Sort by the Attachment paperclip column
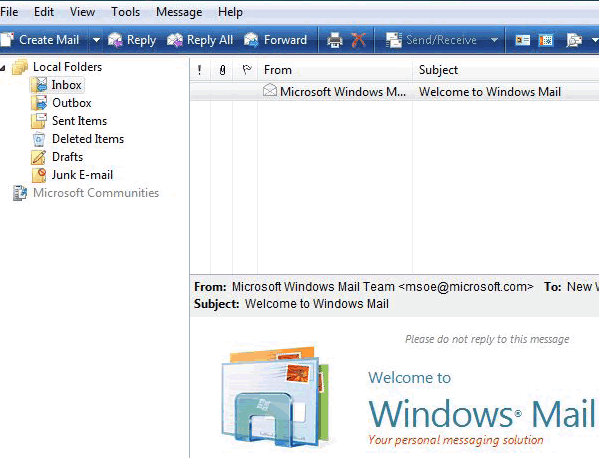The height and width of the screenshot is (458, 599). 222,70
